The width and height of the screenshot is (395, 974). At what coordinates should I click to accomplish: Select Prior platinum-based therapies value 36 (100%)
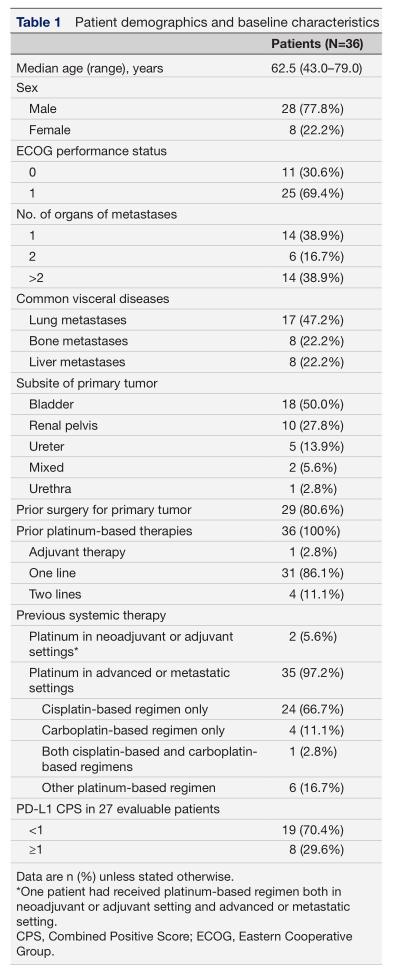(x=312, y=531)
